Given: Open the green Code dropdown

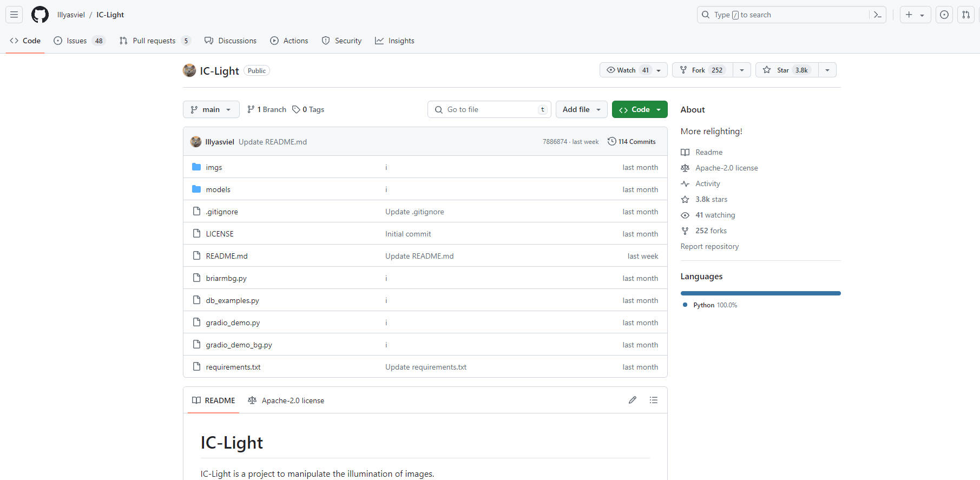Looking at the screenshot, I should point(639,109).
